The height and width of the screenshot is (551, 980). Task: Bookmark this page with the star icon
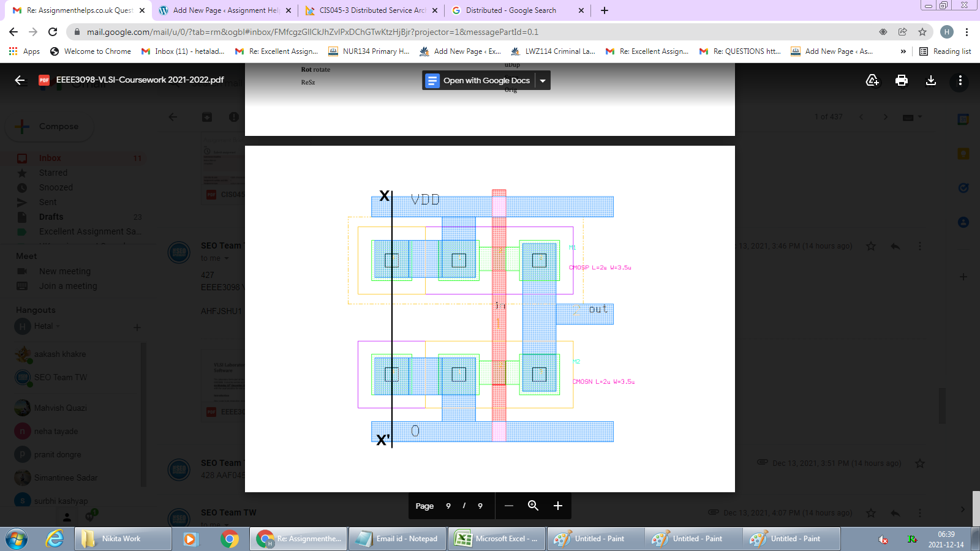pyautogui.click(x=922, y=32)
